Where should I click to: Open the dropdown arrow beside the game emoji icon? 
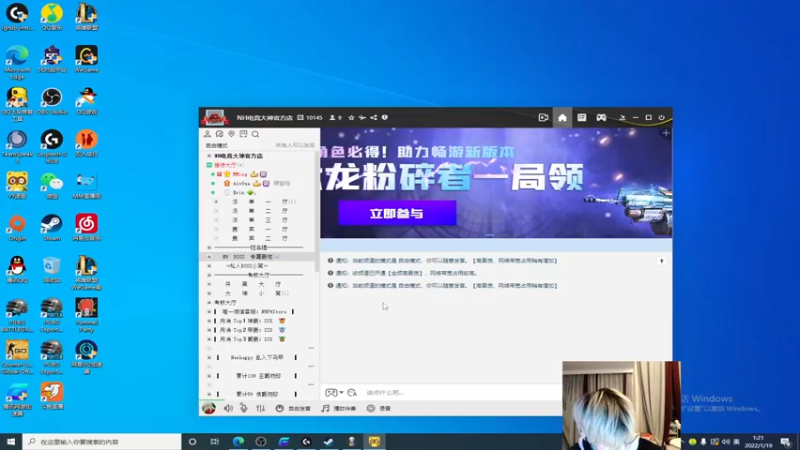[x=341, y=392]
